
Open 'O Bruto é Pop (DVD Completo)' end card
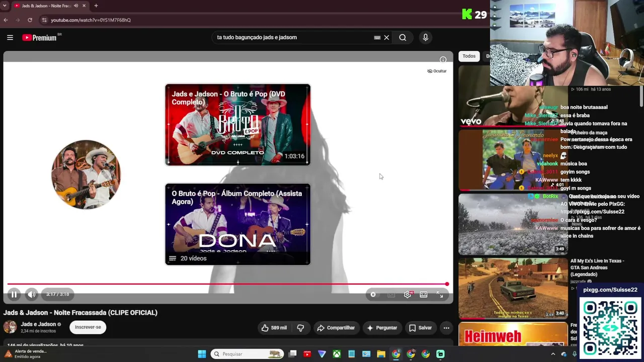point(237,125)
